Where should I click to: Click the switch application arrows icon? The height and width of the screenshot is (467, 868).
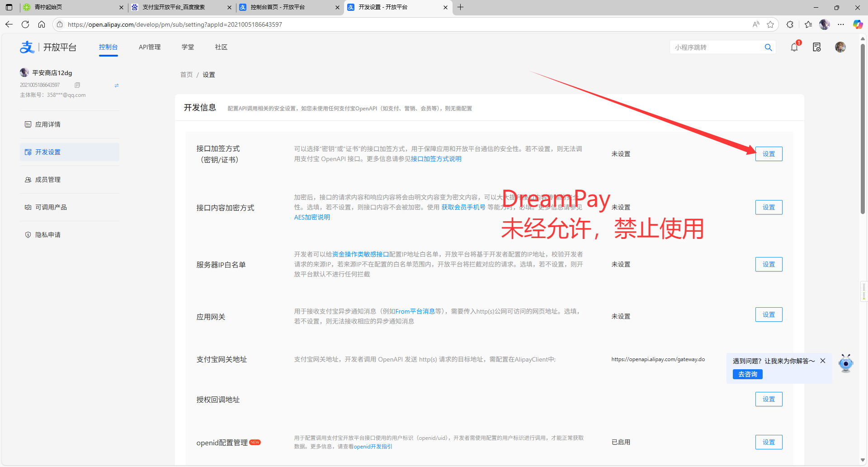pyautogui.click(x=116, y=85)
